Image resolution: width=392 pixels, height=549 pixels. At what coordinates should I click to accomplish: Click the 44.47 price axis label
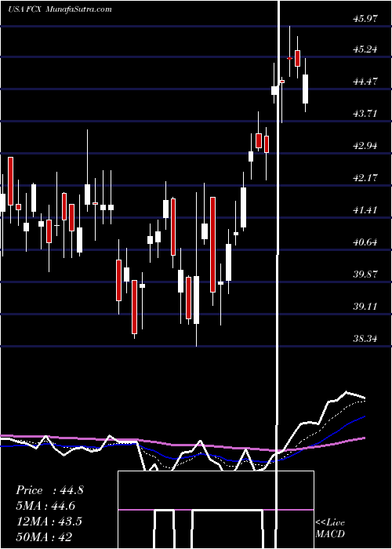coord(365,82)
